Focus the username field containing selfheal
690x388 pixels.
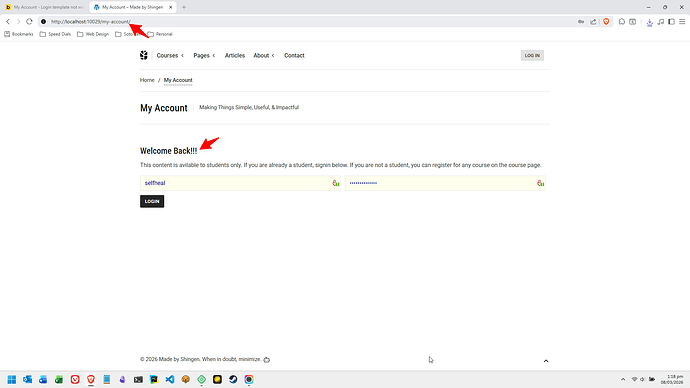tap(240, 183)
